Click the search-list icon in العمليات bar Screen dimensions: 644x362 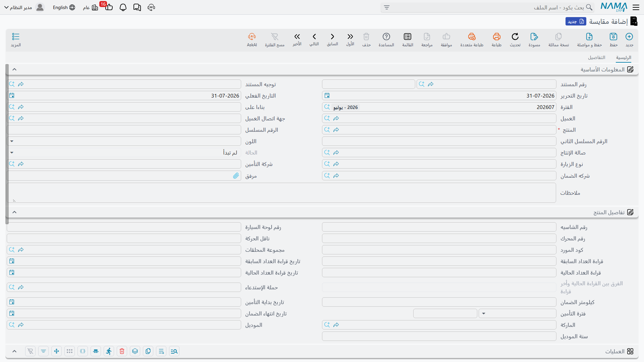click(174, 351)
